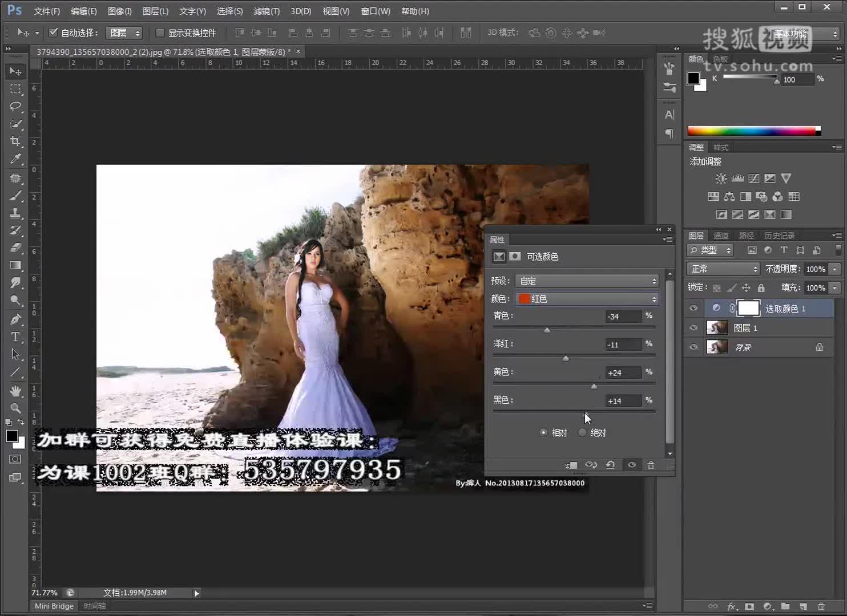Click the reset arrow in the Properties panel

pos(611,465)
